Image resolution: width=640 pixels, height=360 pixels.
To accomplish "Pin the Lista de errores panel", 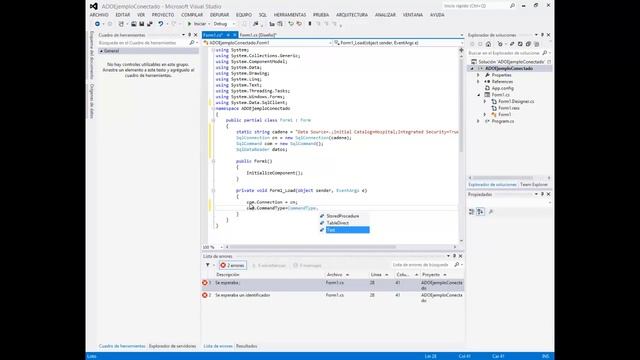I will pos(454,256).
